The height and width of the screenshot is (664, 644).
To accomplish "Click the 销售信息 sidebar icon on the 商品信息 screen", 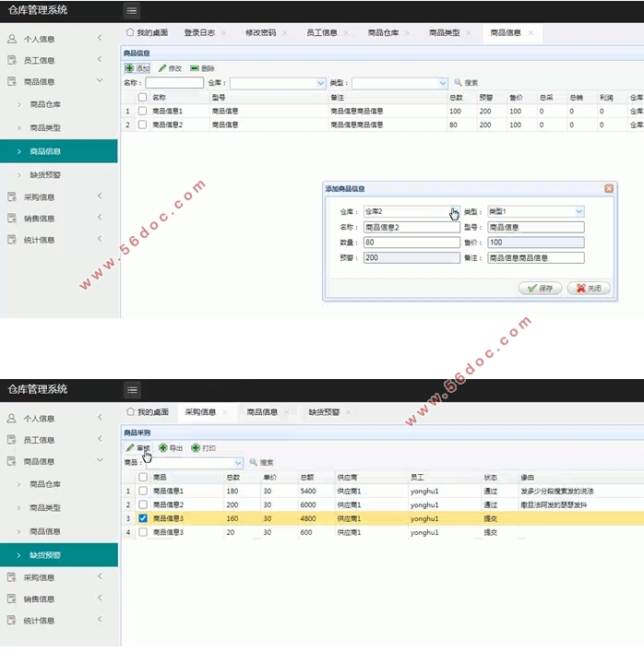I will [12, 218].
